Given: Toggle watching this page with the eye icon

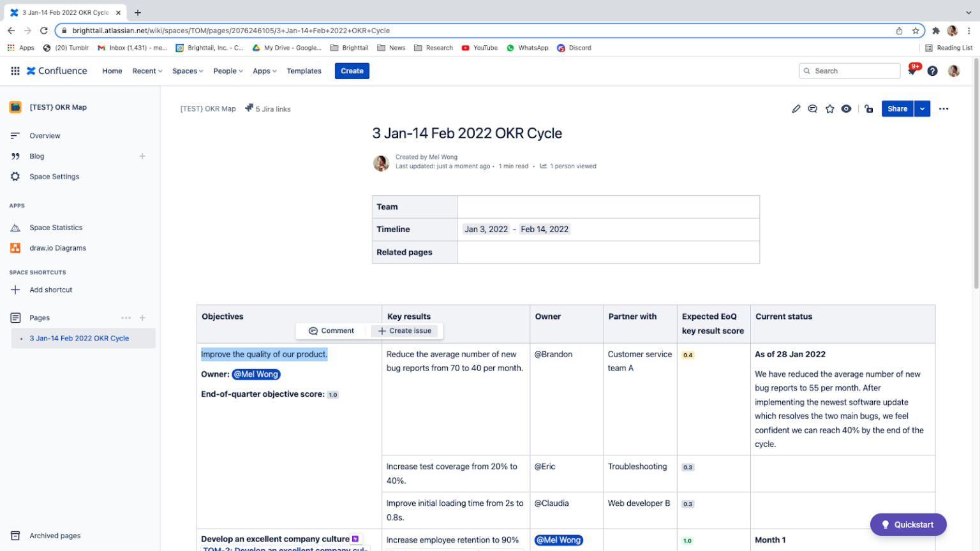Looking at the screenshot, I should (x=846, y=108).
